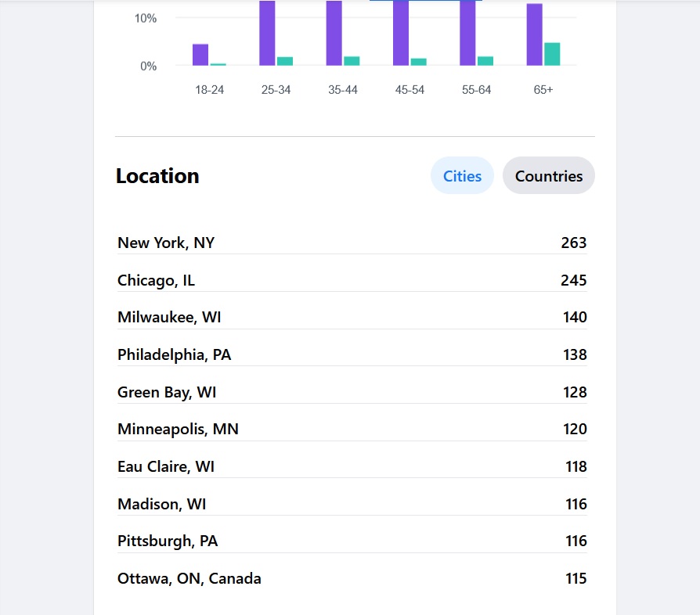Screen dimensions: 700x615
Task: Switch to the Cities tab
Action: coord(462,176)
